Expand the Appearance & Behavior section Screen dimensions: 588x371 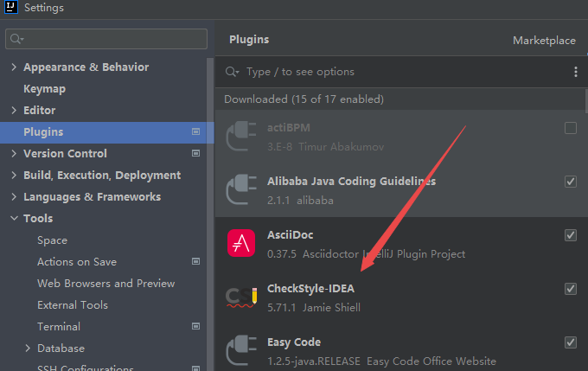tap(14, 67)
